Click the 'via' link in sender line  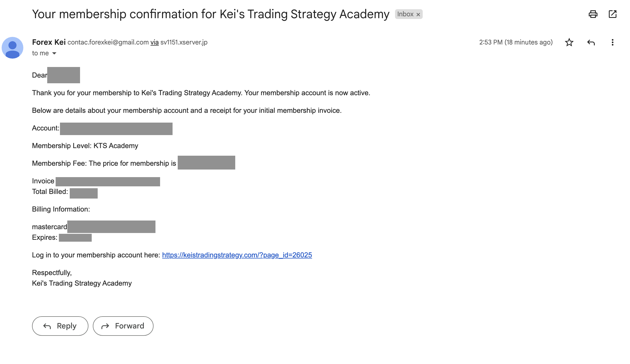[x=154, y=42]
